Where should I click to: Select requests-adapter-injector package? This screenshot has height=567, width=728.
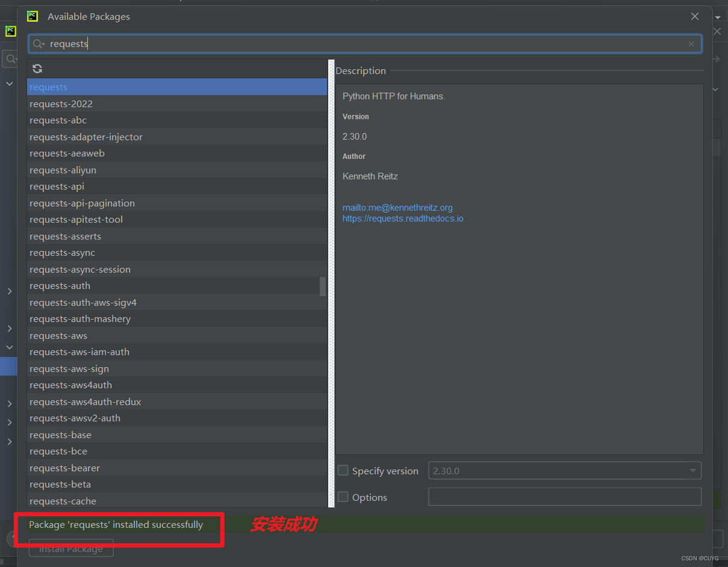coord(177,137)
